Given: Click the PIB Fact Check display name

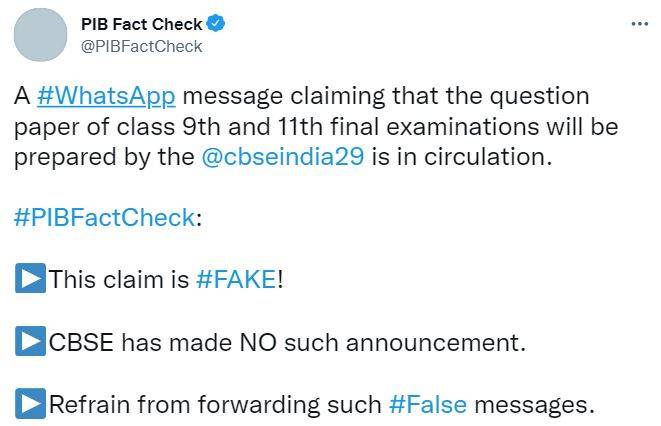Looking at the screenshot, I should [141, 24].
